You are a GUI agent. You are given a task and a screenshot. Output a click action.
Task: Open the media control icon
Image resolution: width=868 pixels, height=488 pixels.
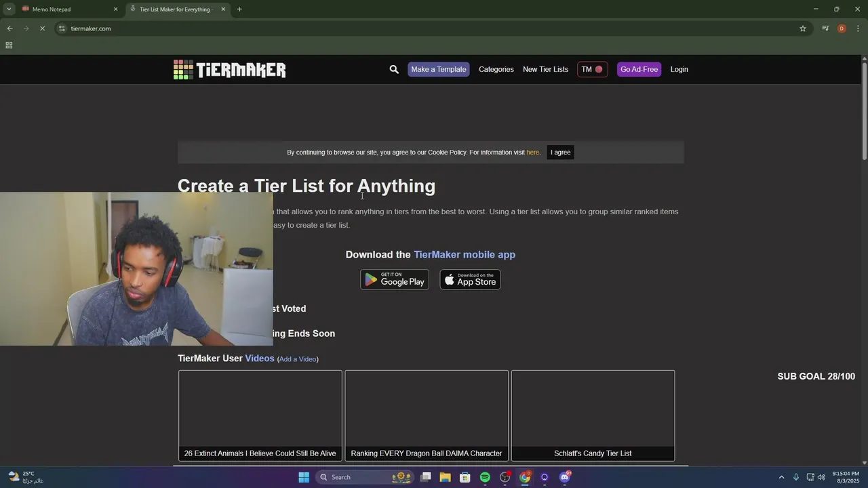coord(825,28)
